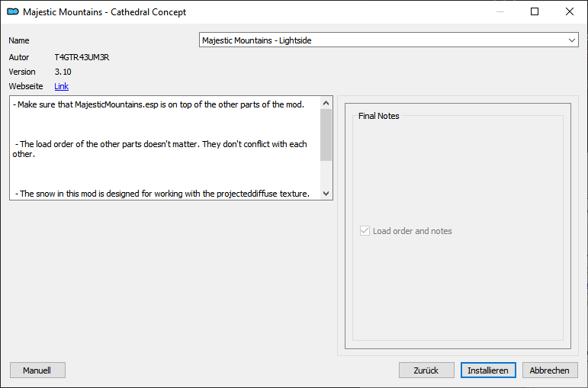588x388 pixels.
Task: Go back with the Zurück button
Action: (x=426, y=370)
